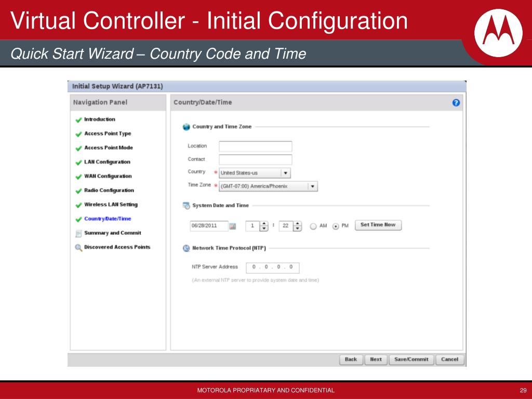Click the NTP Server Address field
This screenshot has width=532, height=399.
[272, 268]
